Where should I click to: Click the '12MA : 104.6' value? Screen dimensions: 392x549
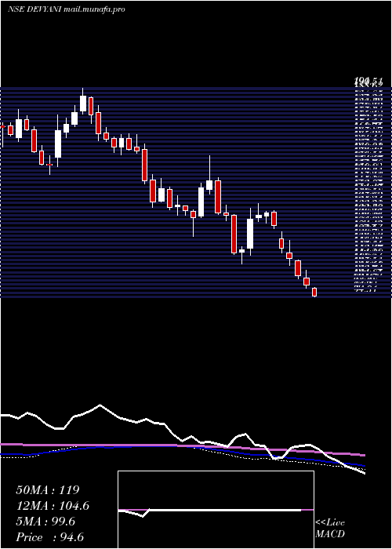coord(53,506)
